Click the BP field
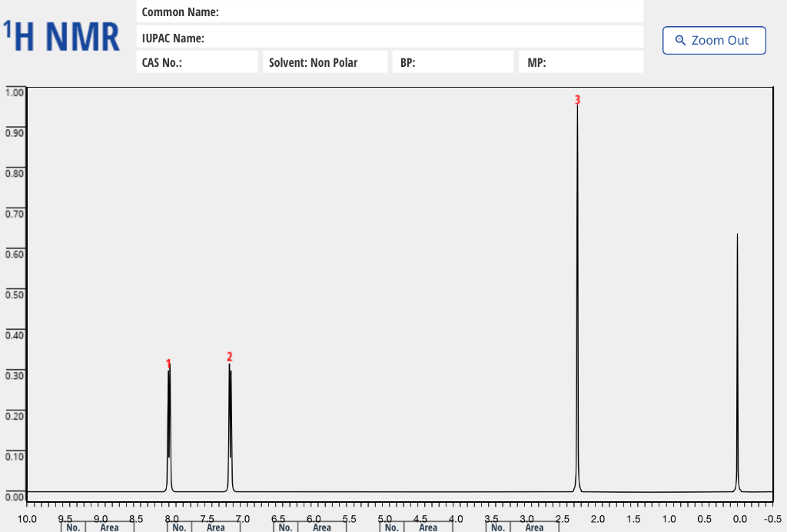 453,62
